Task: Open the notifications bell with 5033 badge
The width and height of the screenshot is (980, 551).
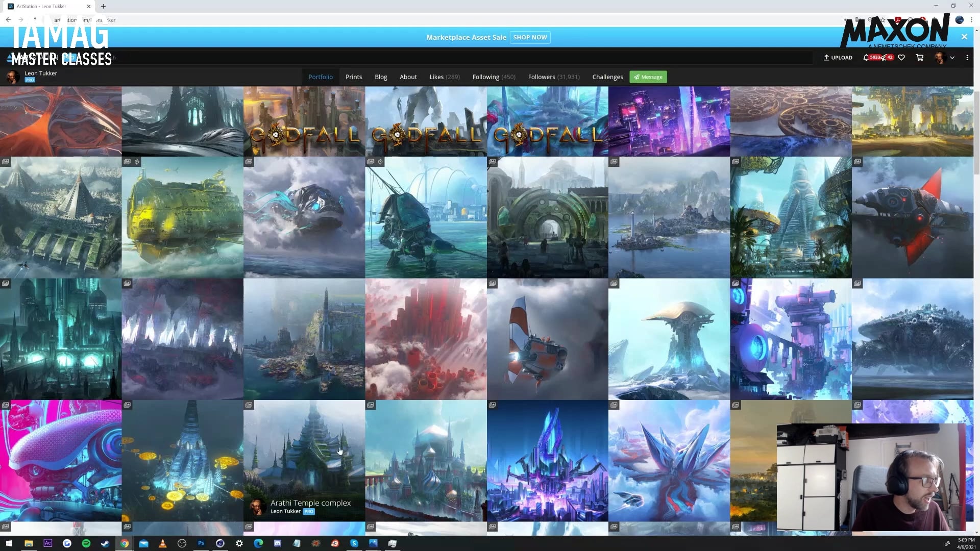Action: [x=866, y=58]
